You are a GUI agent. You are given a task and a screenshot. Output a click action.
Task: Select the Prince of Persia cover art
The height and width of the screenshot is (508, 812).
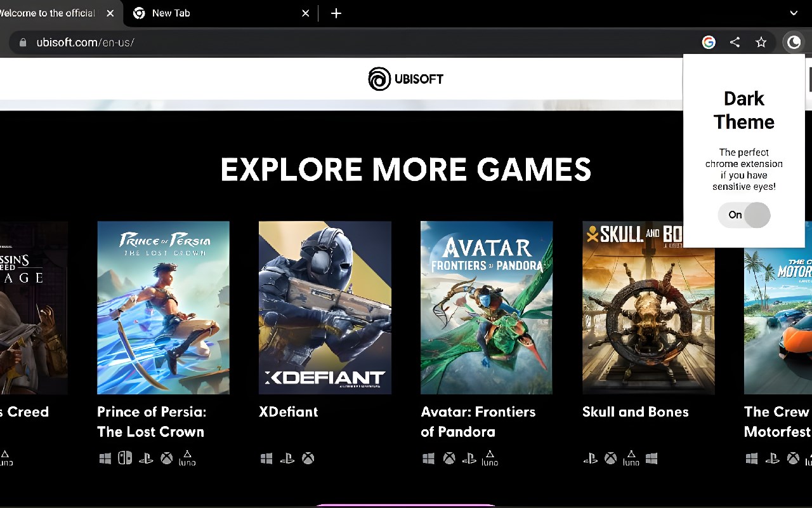click(x=163, y=308)
